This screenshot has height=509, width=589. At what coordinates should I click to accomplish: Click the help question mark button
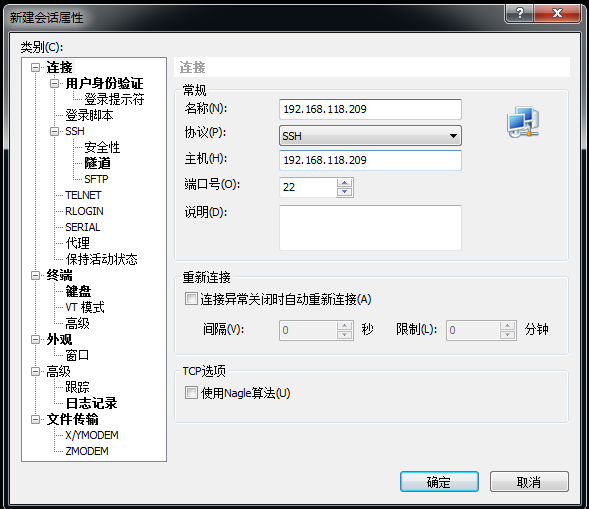[520, 14]
